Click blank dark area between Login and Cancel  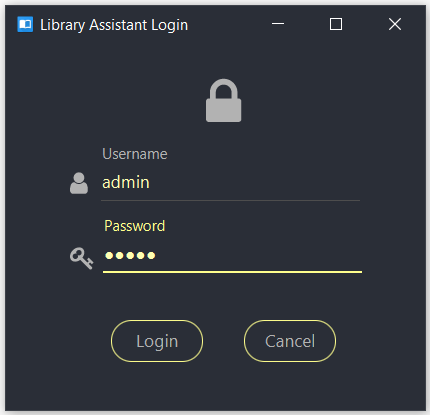223,341
